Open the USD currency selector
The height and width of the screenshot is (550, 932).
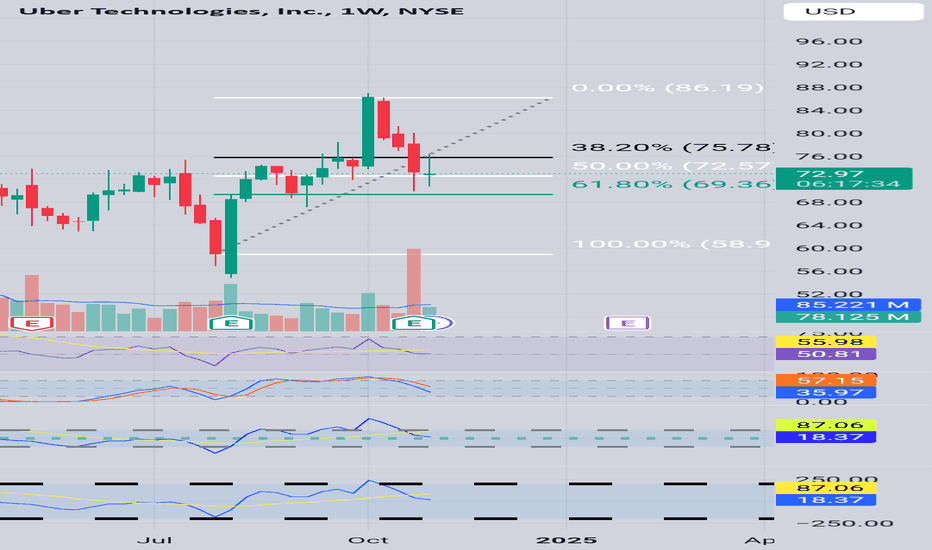coord(854,11)
